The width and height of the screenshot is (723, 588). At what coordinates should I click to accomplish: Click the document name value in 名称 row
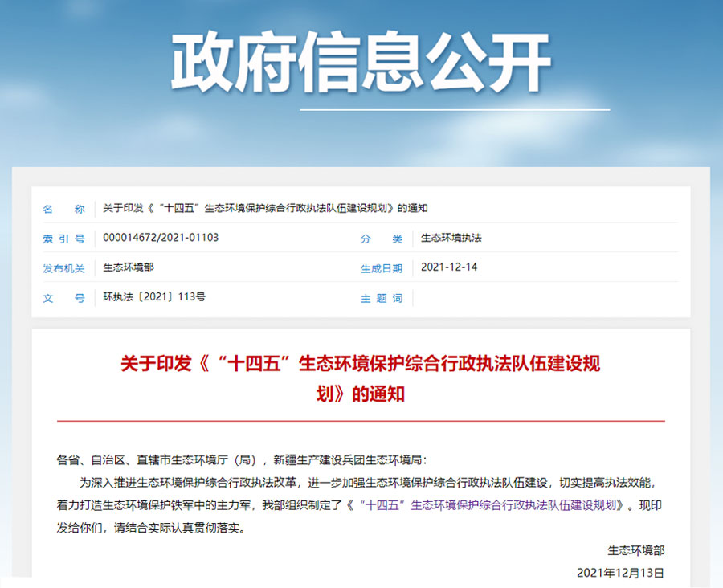pyautogui.click(x=265, y=209)
